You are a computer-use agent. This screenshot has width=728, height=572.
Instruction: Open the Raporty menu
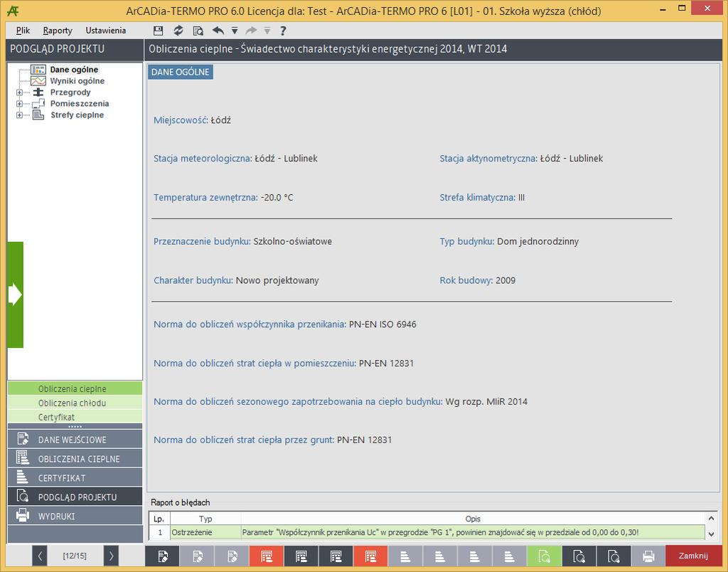click(58, 31)
